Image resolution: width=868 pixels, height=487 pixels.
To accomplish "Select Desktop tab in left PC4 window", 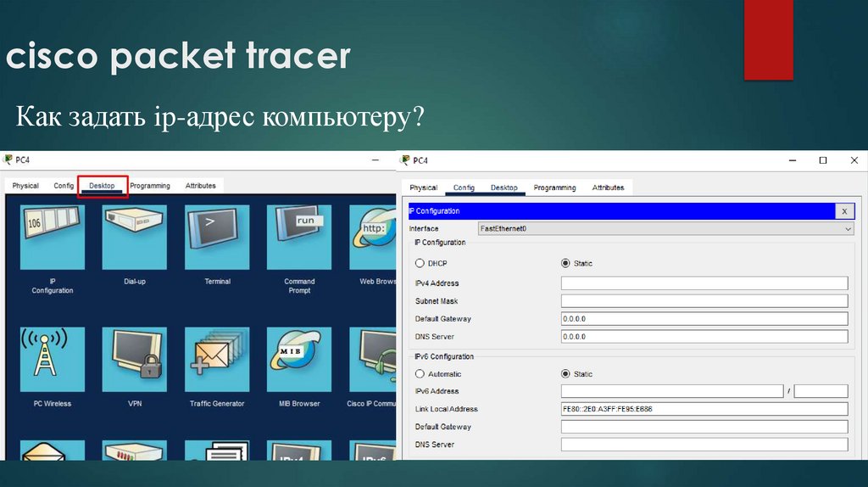I will [102, 186].
